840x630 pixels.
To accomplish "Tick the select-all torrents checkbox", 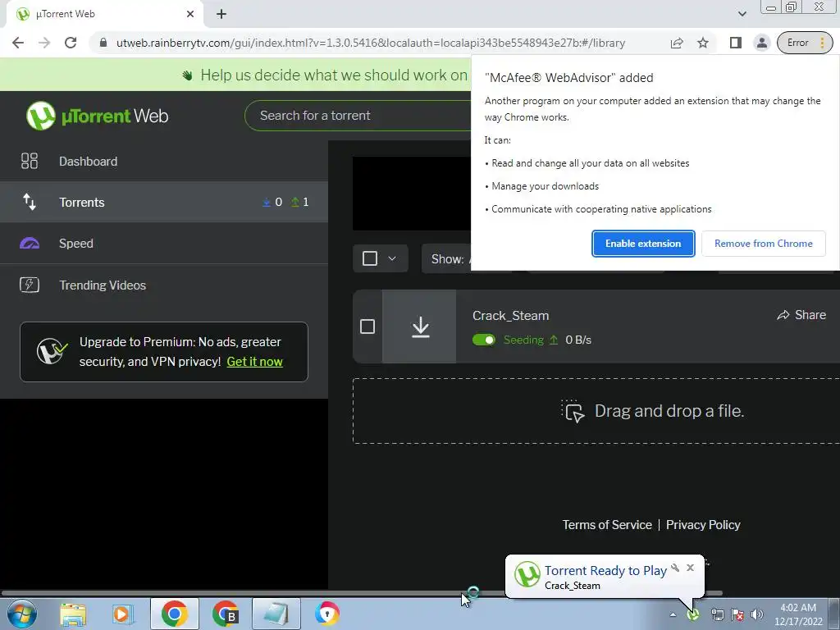I will (370, 258).
